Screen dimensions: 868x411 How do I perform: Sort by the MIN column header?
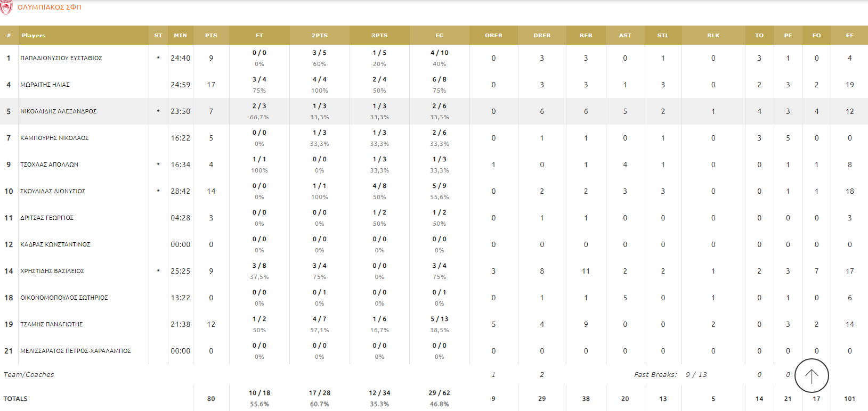pyautogui.click(x=180, y=36)
